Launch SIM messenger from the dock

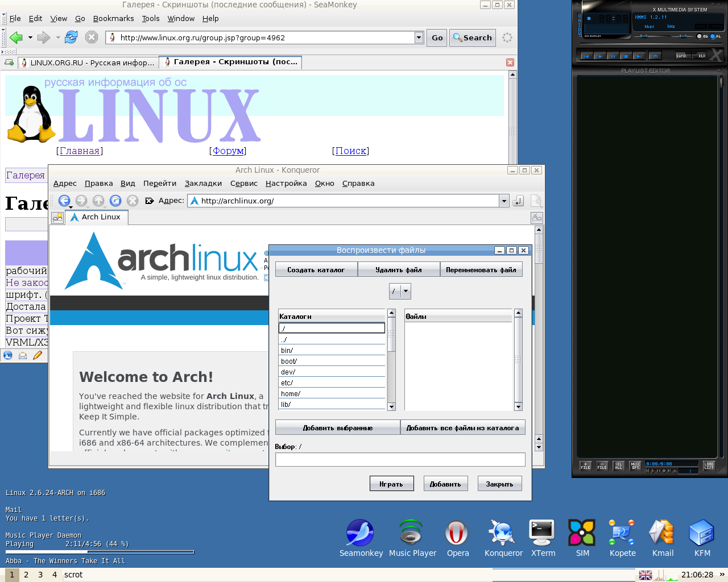582,539
